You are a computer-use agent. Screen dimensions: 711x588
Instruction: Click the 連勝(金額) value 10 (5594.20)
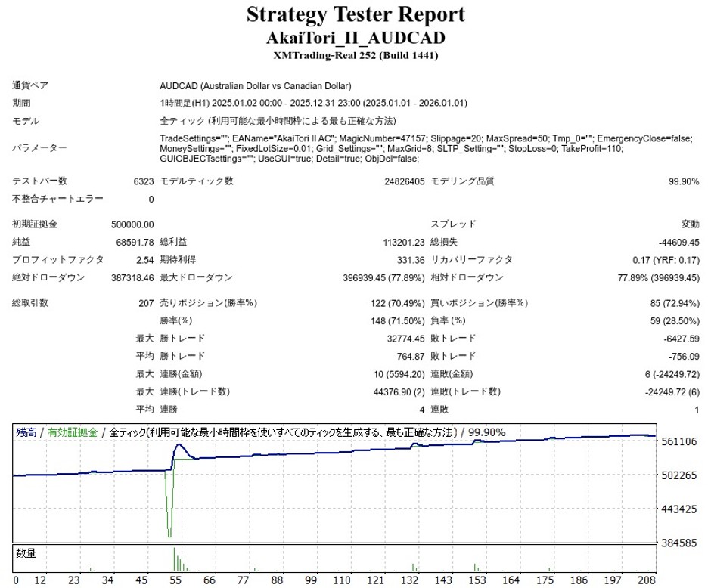tap(399, 374)
